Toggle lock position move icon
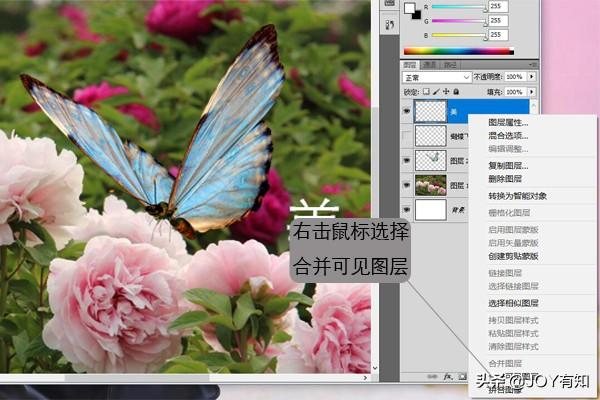Viewport: 600px width, 400px height. 446,92
